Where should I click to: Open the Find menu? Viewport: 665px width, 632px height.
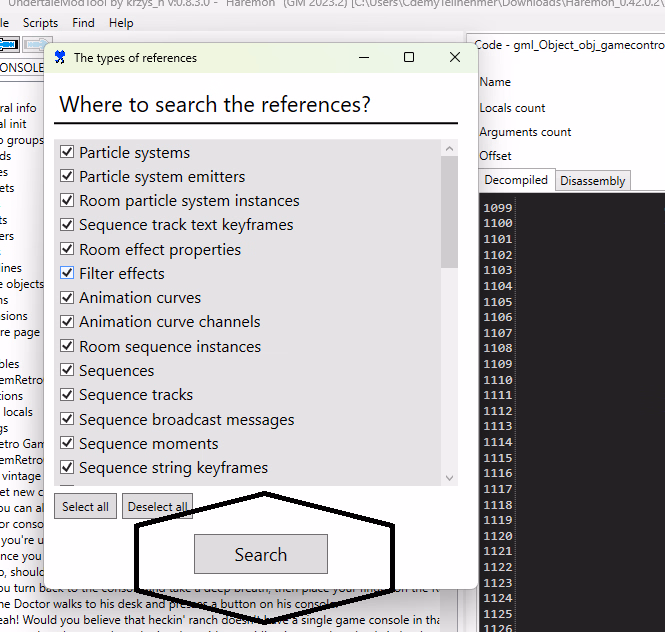pyautogui.click(x=84, y=22)
